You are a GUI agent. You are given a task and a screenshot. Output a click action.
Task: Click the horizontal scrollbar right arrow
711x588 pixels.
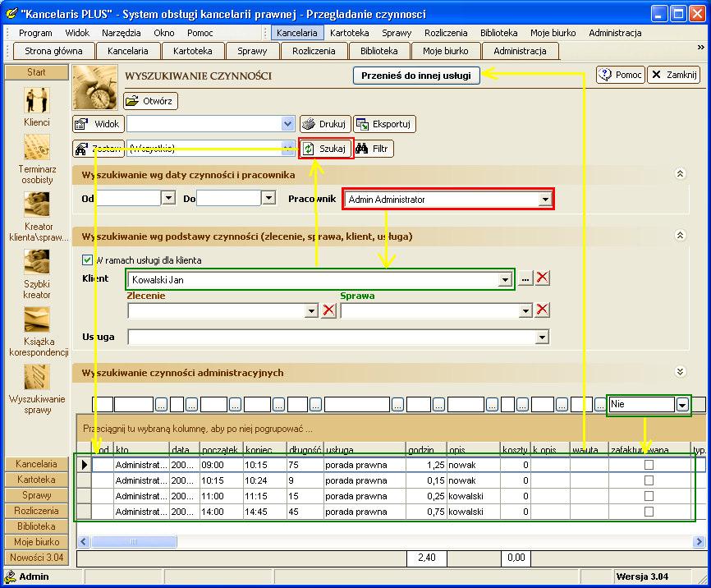[699, 541]
